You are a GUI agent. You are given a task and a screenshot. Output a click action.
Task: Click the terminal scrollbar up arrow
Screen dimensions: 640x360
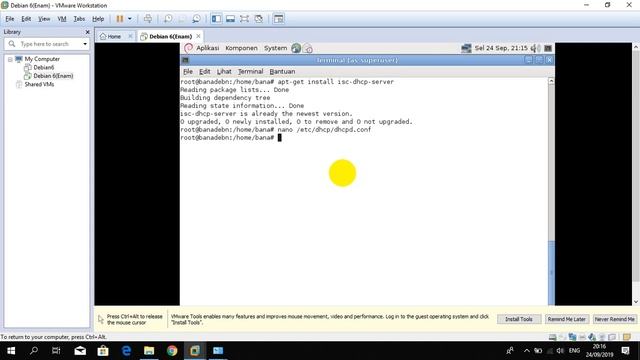pyautogui.click(x=551, y=81)
